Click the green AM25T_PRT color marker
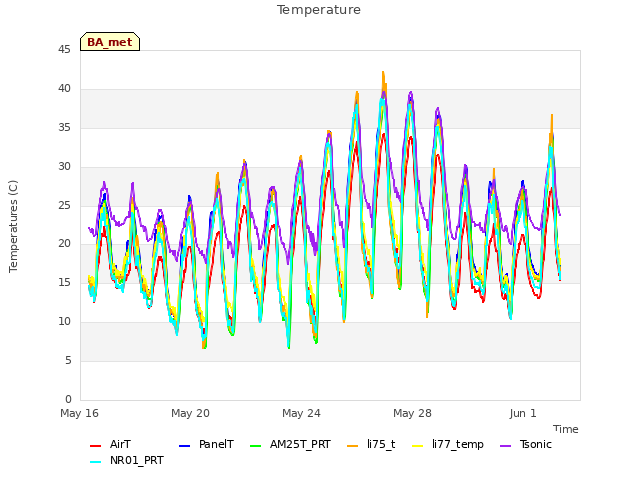The width and height of the screenshot is (640, 480). coord(255,446)
